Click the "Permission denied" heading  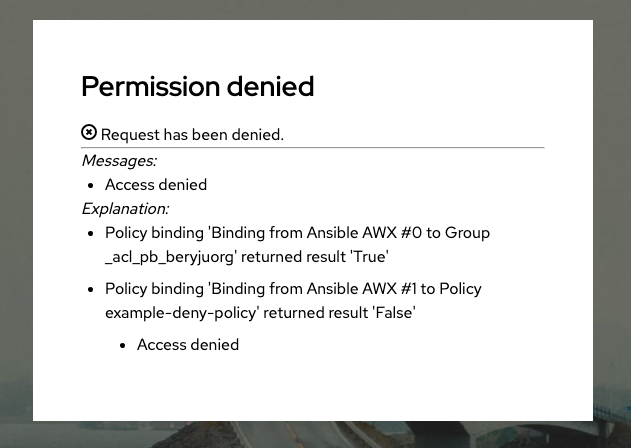(197, 86)
